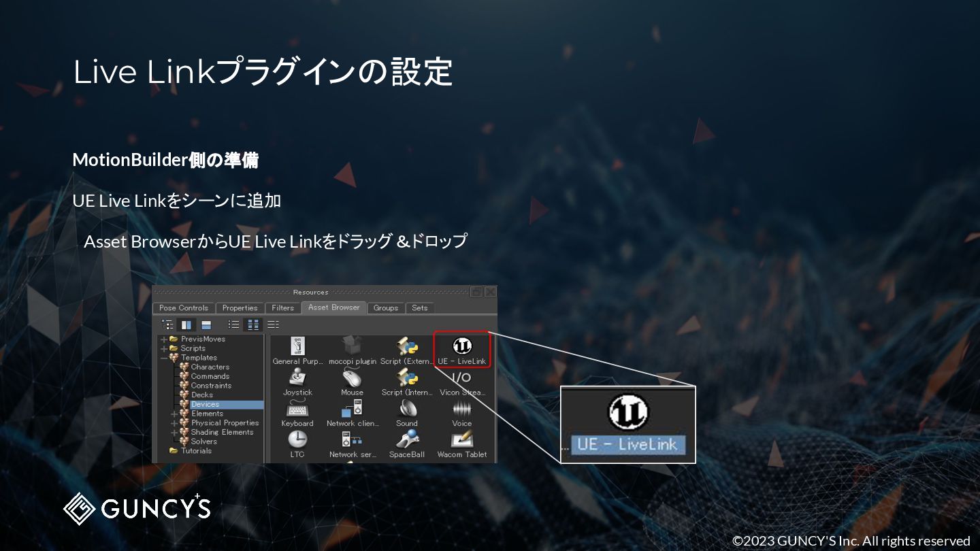Close the Resources panel

click(x=490, y=292)
